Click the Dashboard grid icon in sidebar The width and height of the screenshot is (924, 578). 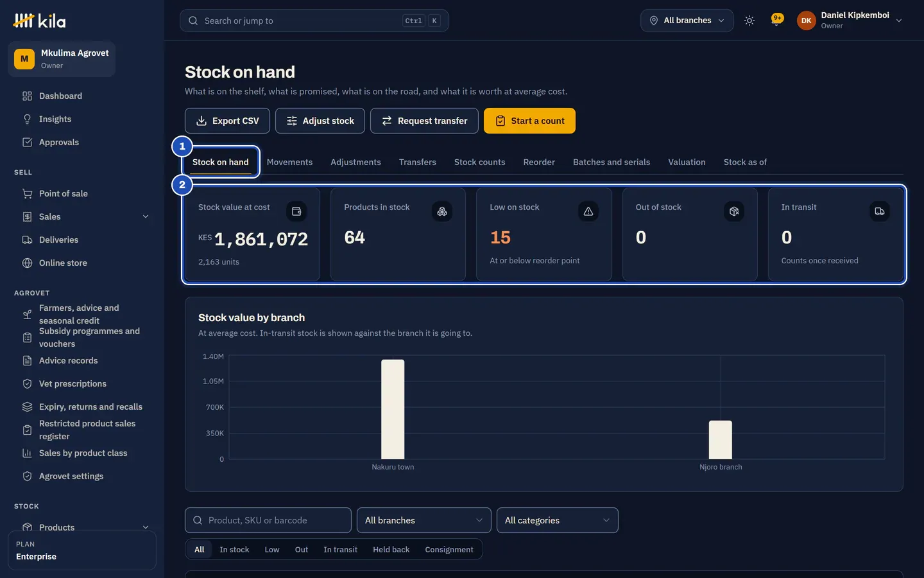(x=27, y=96)
